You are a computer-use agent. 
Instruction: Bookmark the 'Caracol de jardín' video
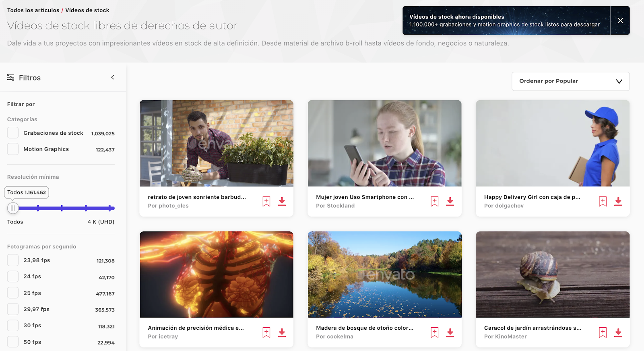(x=603, y=332)
